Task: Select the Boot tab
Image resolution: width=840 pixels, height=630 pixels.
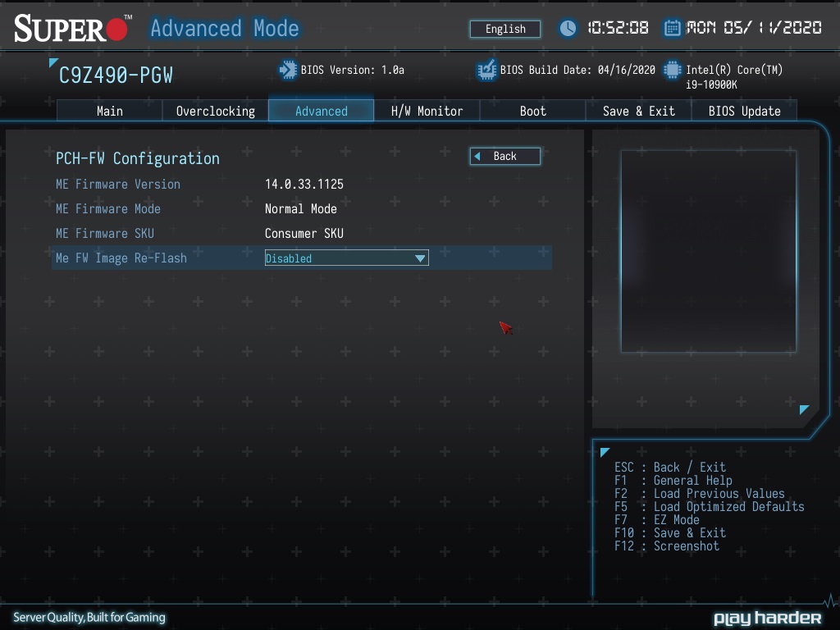Action: [x=532, y=111]
